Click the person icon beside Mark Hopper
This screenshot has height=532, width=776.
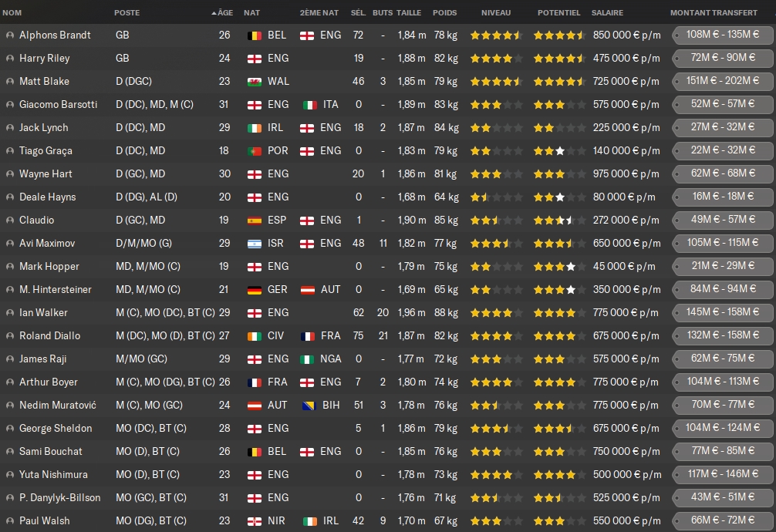[x=9, y=267]
